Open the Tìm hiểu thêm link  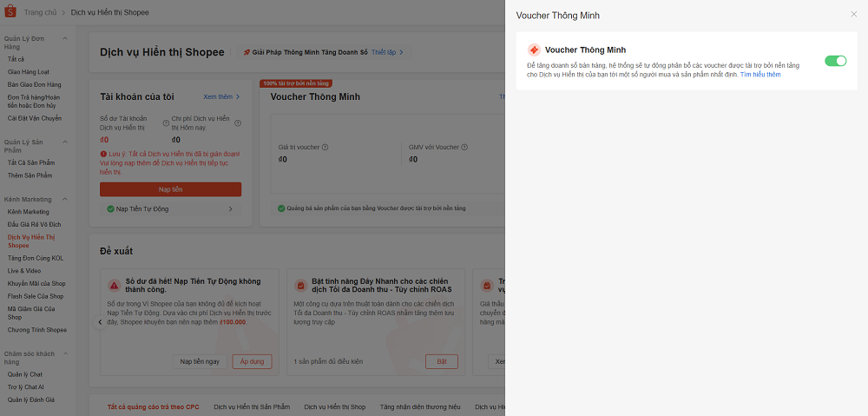[x=760, y=76]
